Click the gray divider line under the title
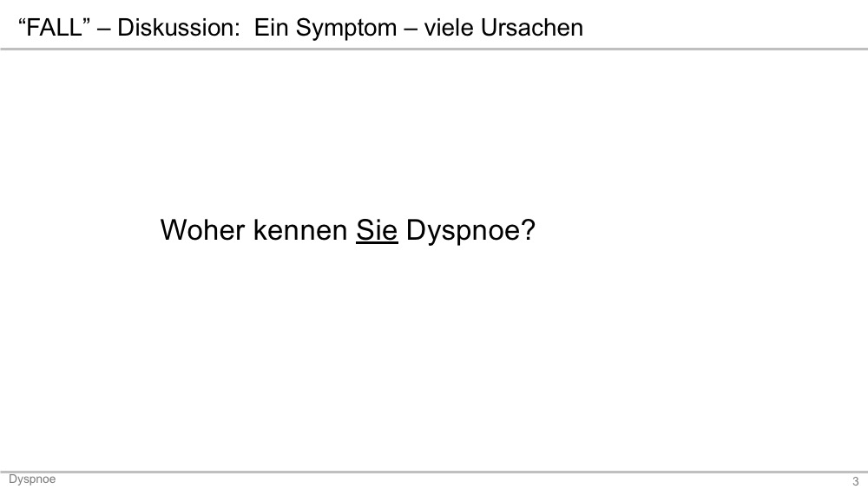This screenshot has height=489, width=868. tap(434, 49)
